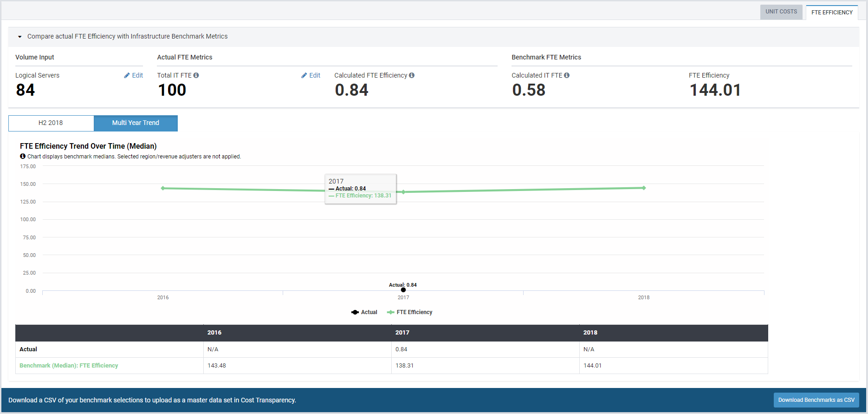
Task: Click the 2016 FTE Efficiency data point
Action: (163, 188)
